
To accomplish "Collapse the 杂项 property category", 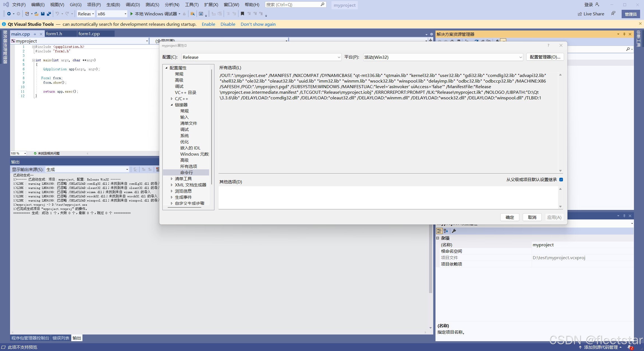I will (438, 238).
